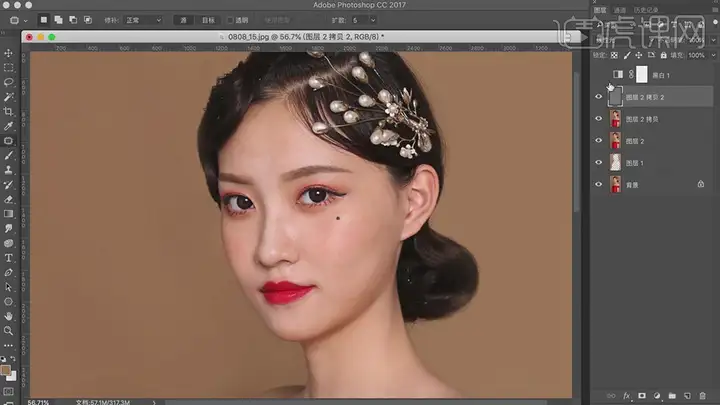Select the Gradient tool
The width and height of the screenshot is (720, 405).
[x=8, y=214]
